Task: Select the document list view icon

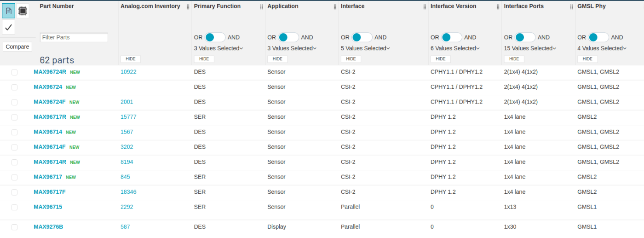Action: coord(9,11)
